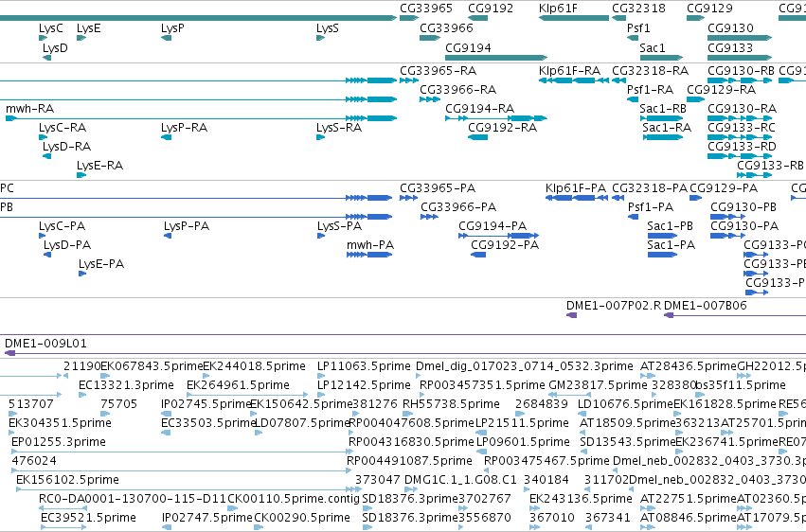Click the CG33965-RA transcript label

coord(438,70)
